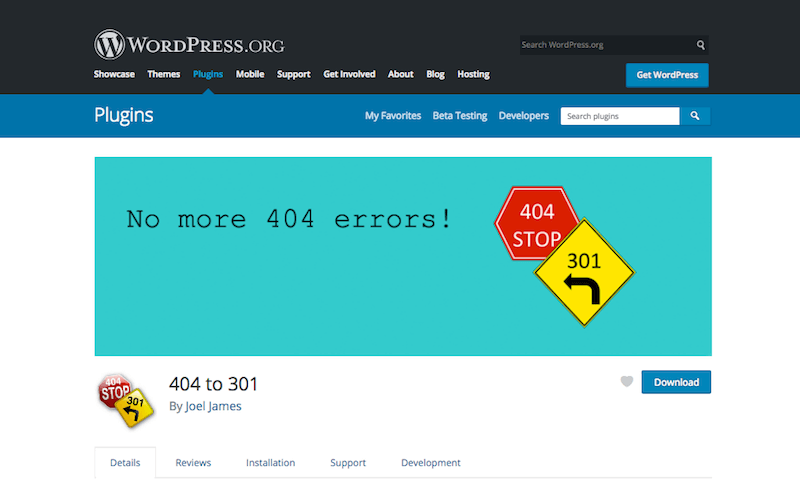Open the Blog menu item
Image resolution: width=800 pixels, height=490 pixels.
(435, 74)
